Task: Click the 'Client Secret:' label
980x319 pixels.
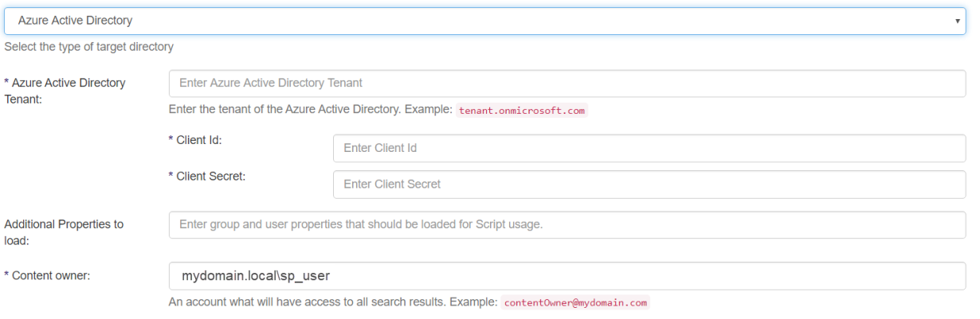Action: click(210, 176)
